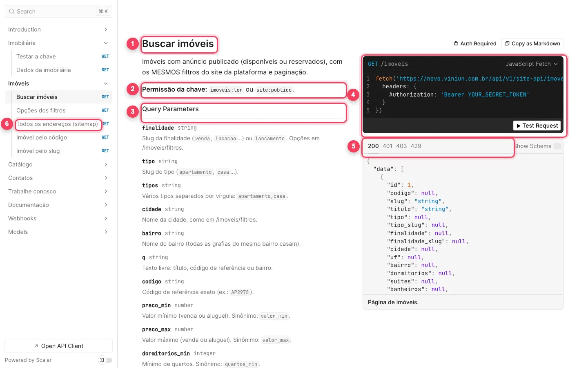Click the sun icon for theme mode
The image size is (588, 368).
(102, 360)
